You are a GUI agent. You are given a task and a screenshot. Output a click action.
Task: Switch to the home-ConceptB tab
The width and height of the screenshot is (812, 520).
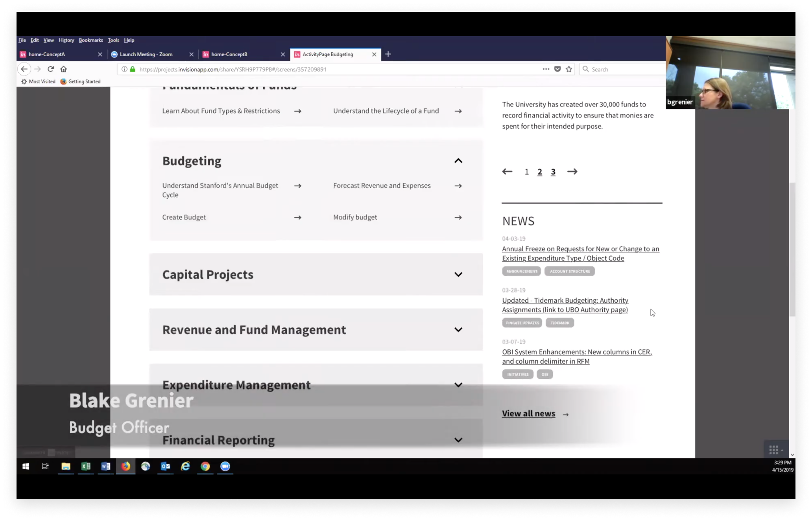coord(229,54)
